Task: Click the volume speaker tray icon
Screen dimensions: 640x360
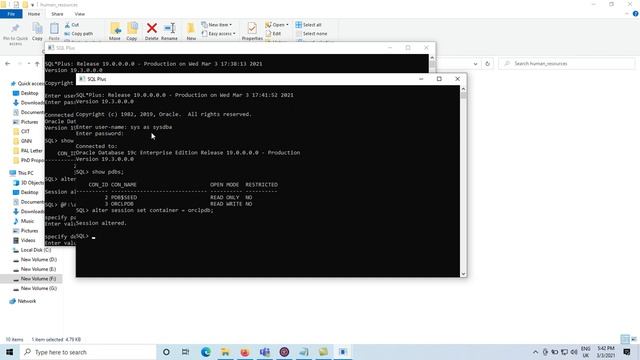Action: pos(574,352)
